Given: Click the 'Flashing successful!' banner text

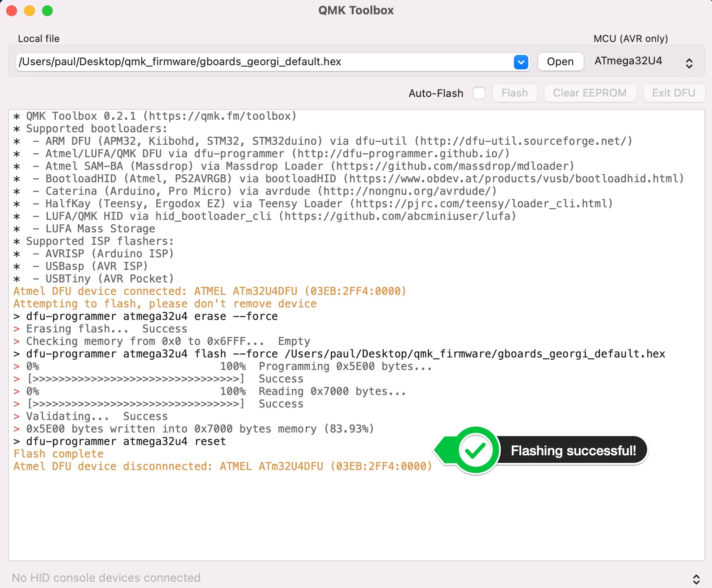Looking at the screenshot, I should pyautogui.click(x=573, y=450).
